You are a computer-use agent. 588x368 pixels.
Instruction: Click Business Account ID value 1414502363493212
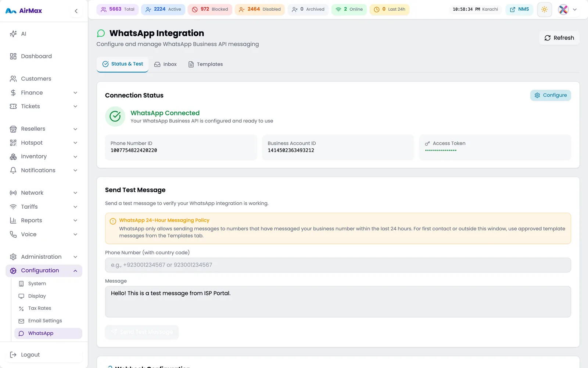[x=291, y=151]
